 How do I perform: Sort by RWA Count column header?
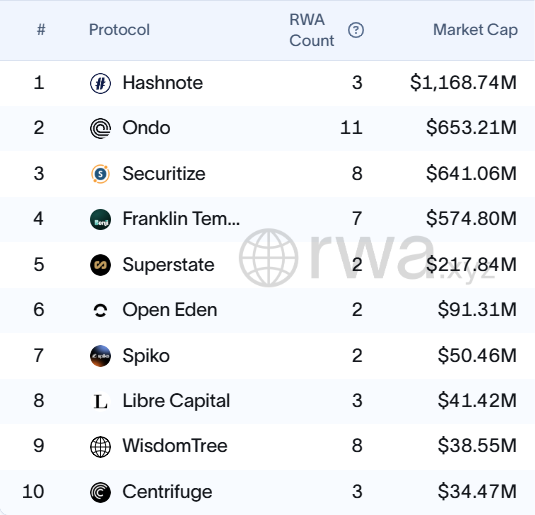[312, 30]
